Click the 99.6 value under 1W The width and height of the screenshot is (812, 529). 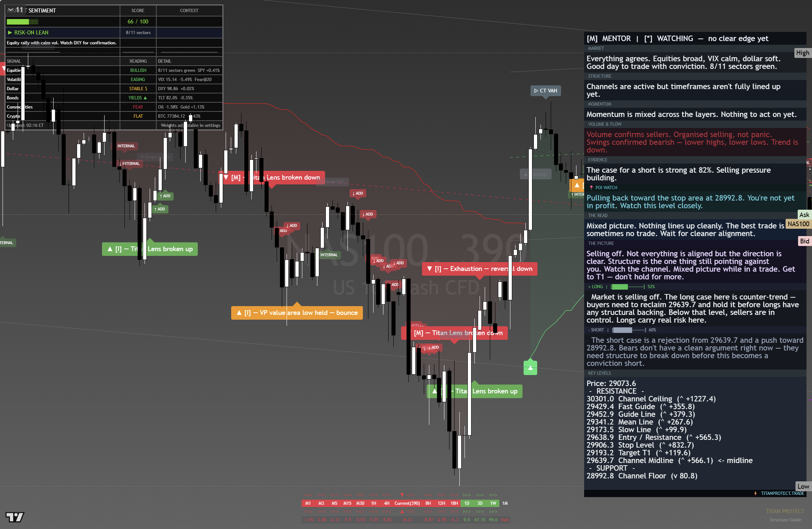(x=493, y=520)
